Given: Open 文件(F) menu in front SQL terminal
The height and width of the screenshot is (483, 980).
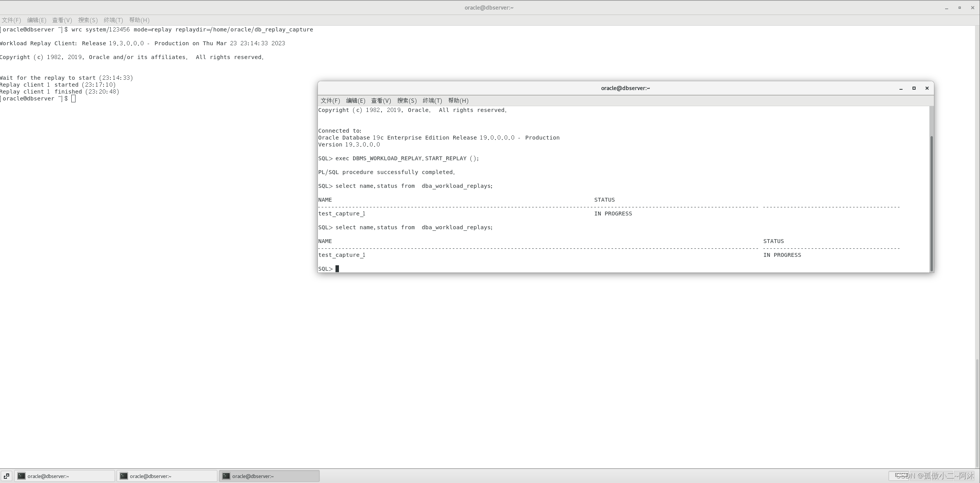Looking at the screenshot, I should pos(330,100).
